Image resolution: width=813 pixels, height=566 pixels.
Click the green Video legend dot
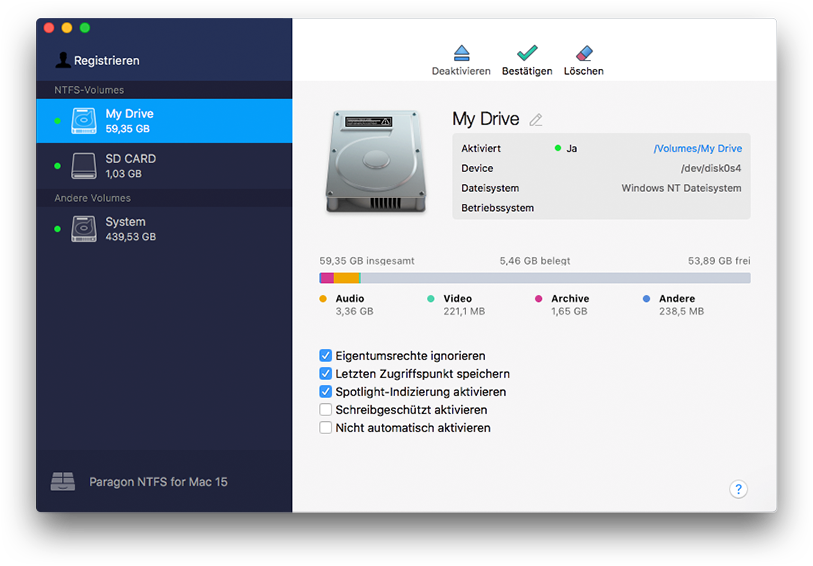pos(430,299)
